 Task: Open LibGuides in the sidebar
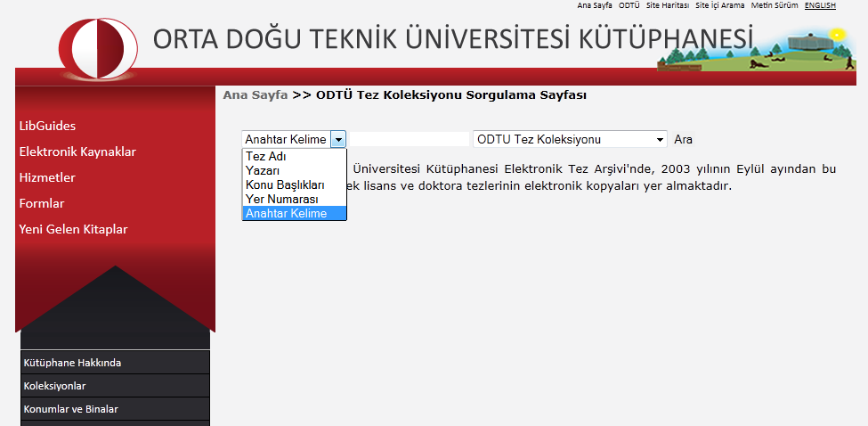[x=47, y=126]
